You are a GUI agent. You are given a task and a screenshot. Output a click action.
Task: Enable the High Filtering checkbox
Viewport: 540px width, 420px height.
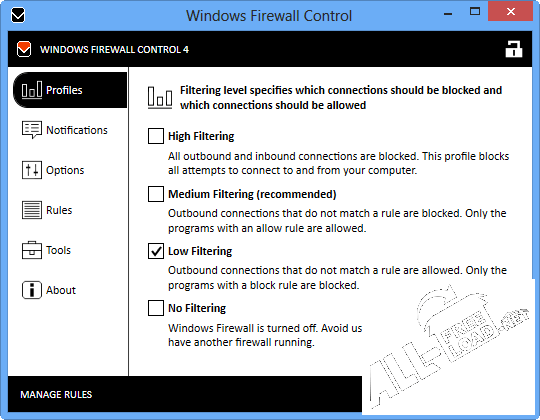click(x=156, y=136)
